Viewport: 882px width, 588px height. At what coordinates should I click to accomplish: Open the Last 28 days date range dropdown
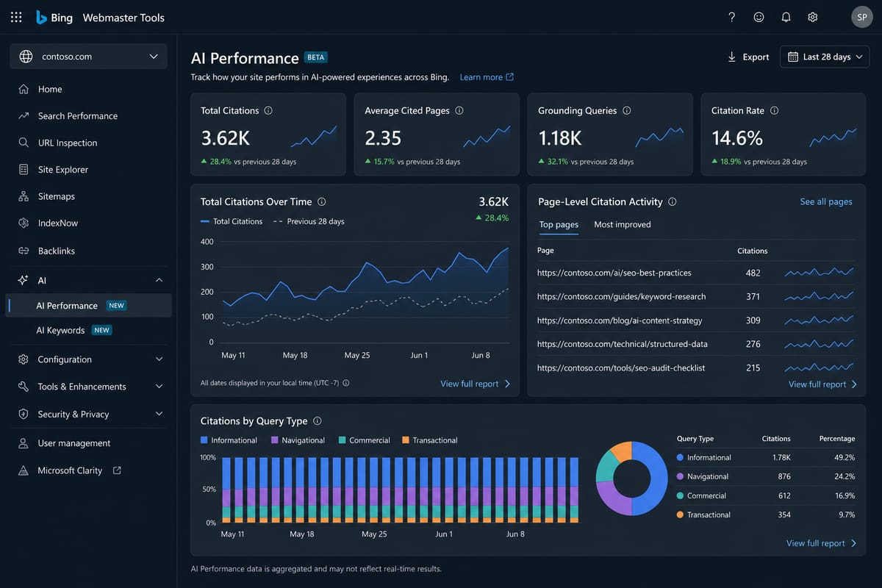point(825,57)
